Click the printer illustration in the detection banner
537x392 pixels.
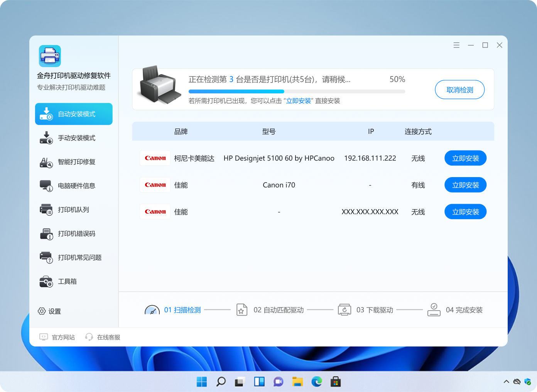pyautogui.click(x=159, y=86)
